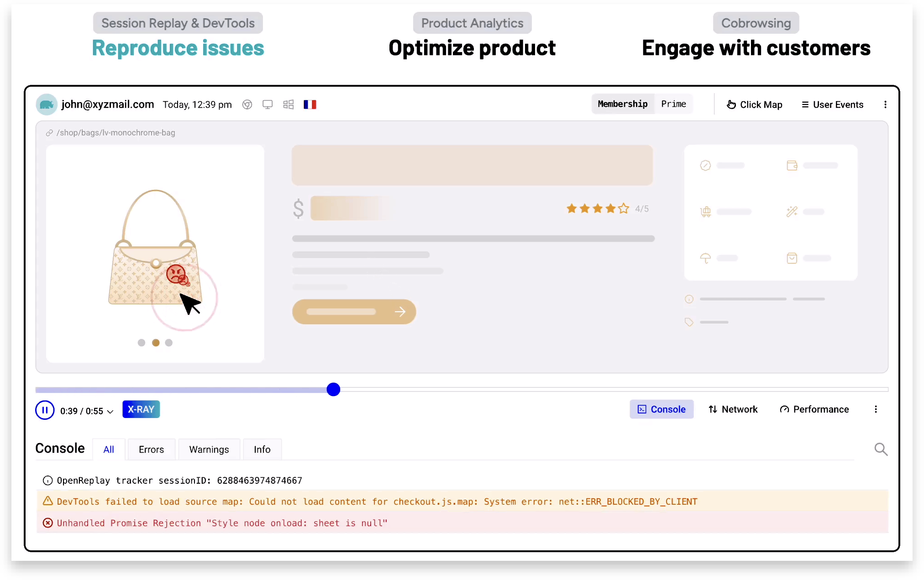Select the second carousel dot indicator

pyautogui.click(x=156, y=343)
